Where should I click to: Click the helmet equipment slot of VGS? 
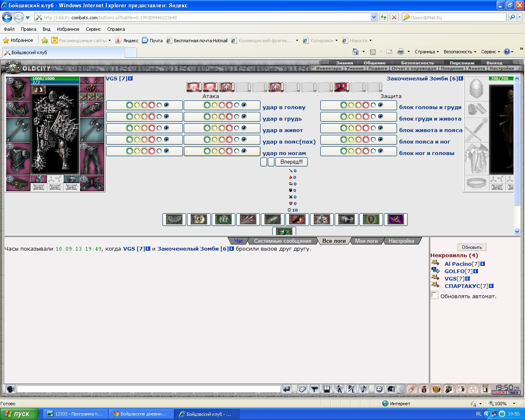18,89
